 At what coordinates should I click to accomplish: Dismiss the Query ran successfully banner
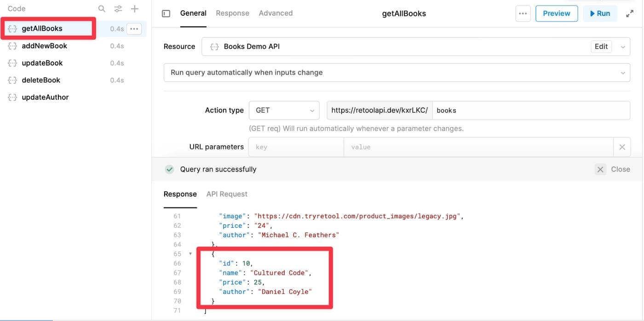(x=600, y=169)
